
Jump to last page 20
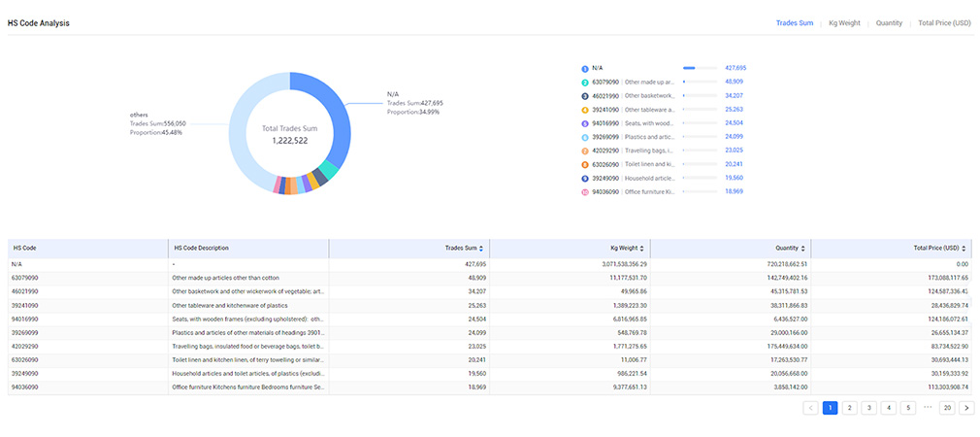click(x=946, y=408)
